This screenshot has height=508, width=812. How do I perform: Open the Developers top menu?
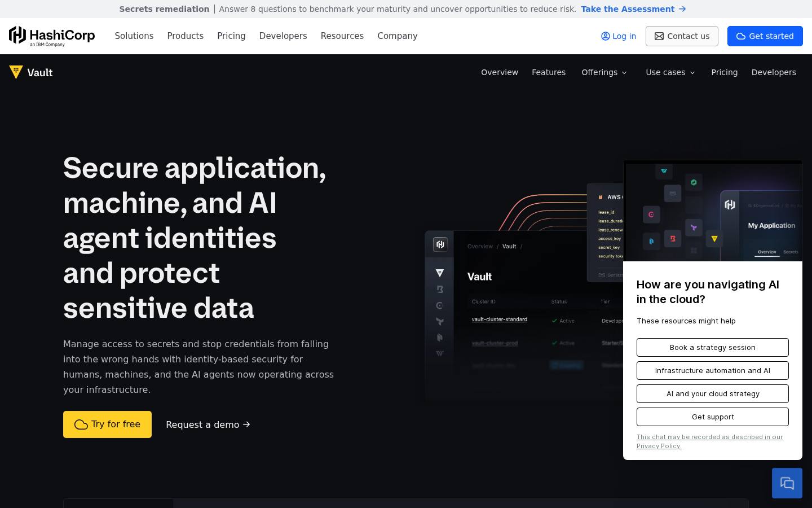click(283, 36)
